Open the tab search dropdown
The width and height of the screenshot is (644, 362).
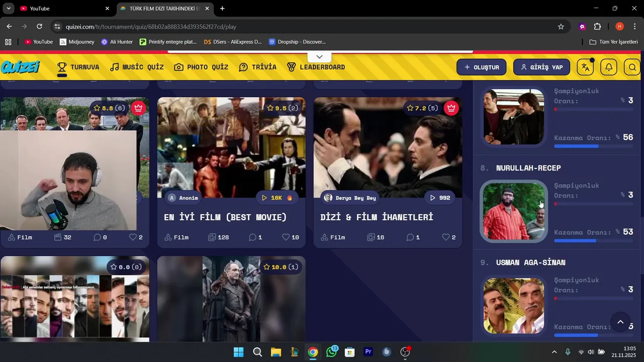coord(9,9)
